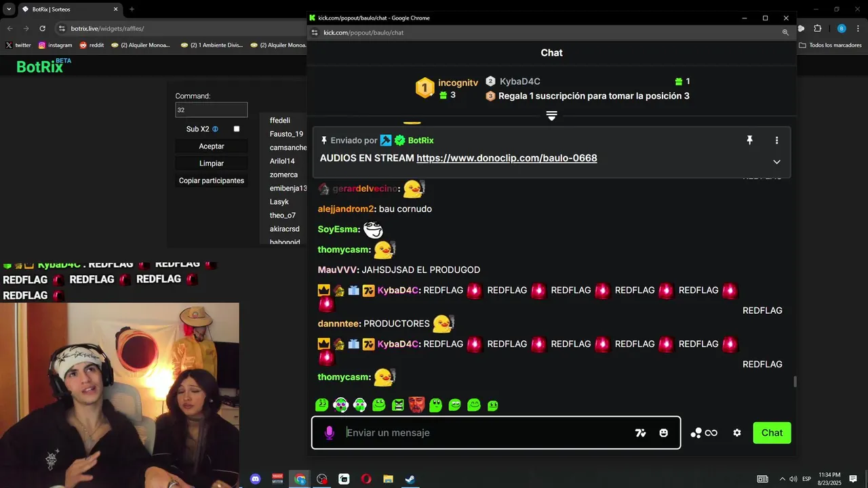This screenshot has height=488, width=868.
Task: Click the red angry face quick emote
Action: (x=416, y=405)
